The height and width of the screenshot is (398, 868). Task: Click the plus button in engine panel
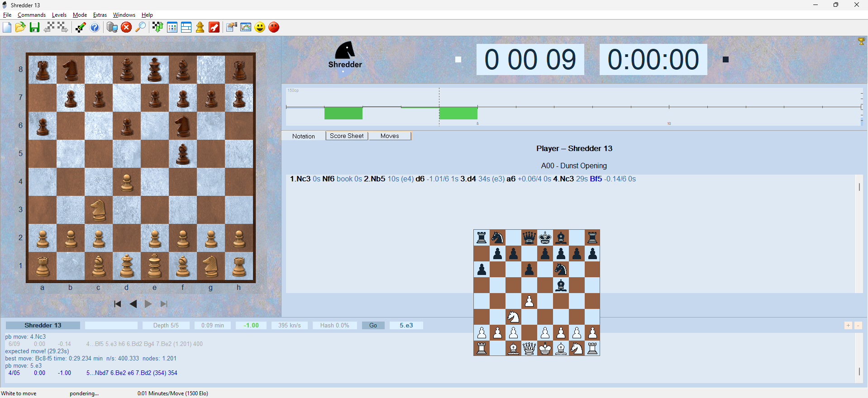(x=848, y=326)
